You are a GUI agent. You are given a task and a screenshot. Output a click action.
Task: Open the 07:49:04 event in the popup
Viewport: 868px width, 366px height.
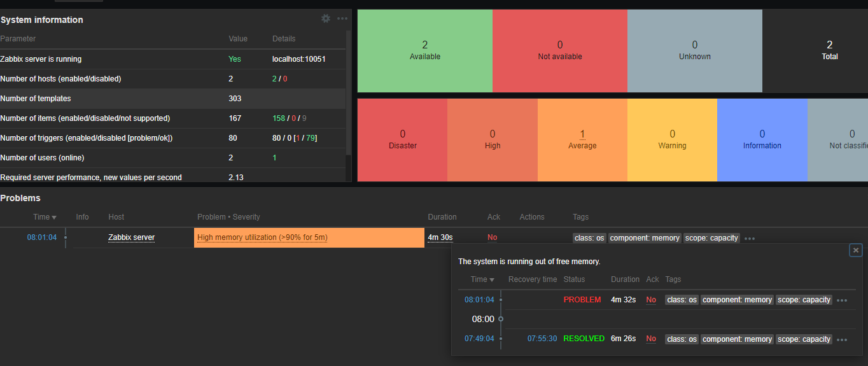479,339
